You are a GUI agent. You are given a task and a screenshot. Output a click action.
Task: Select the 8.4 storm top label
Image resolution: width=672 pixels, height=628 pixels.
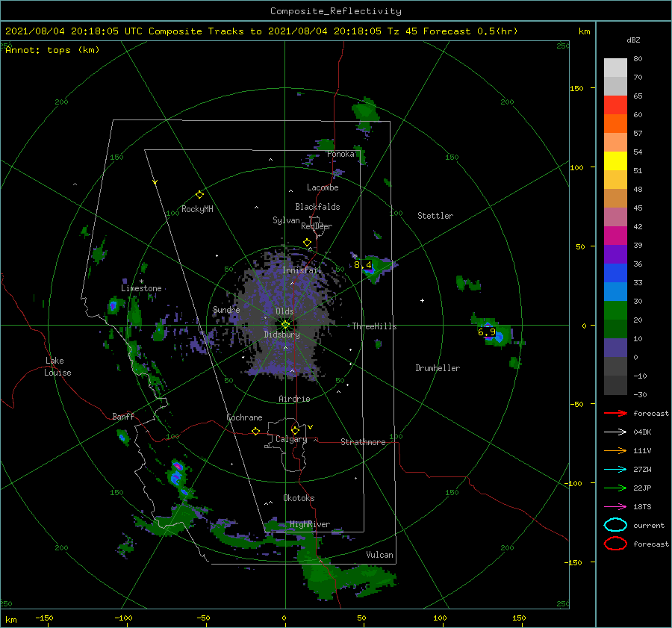[x=363, y=265]
